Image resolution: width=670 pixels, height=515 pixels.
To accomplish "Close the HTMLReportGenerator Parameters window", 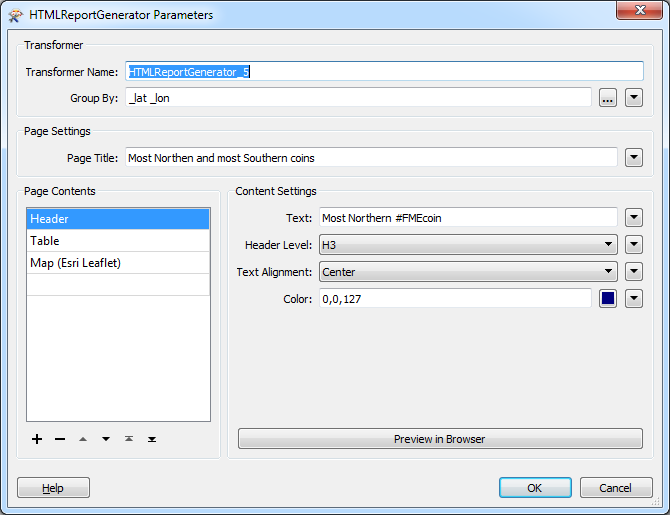I will pos(639,10).
